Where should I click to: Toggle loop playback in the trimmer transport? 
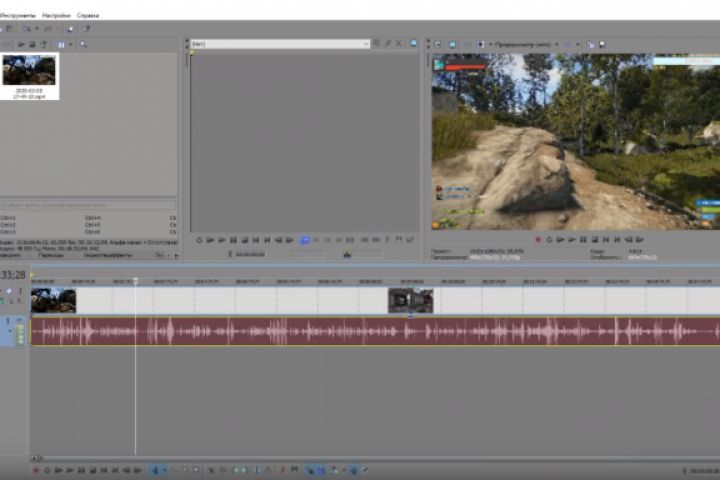(199, 240)
